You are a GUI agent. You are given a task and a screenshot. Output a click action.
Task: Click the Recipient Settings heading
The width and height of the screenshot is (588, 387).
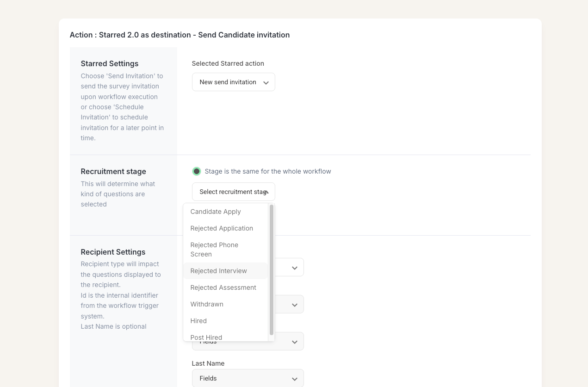point(113,252)
